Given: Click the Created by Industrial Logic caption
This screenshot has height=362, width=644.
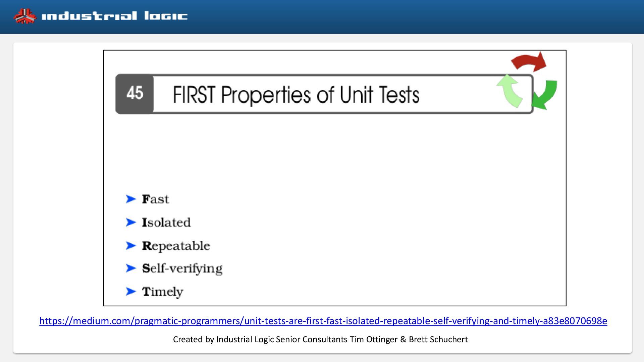Looking at the screenshot, I should (x=320, y=339).
